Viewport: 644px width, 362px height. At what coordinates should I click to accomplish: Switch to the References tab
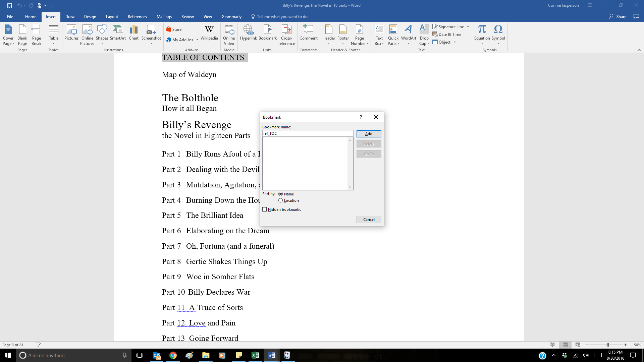click(137, 17)
